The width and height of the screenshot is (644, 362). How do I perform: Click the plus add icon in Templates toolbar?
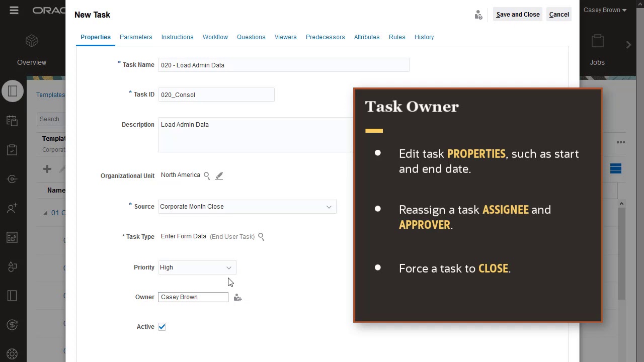click(x=47, y=169)
